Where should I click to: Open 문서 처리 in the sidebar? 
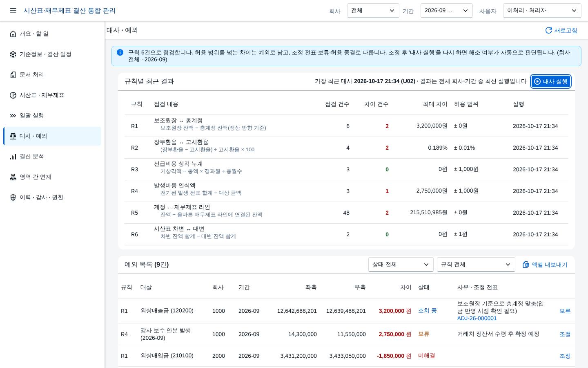(52, 75)
